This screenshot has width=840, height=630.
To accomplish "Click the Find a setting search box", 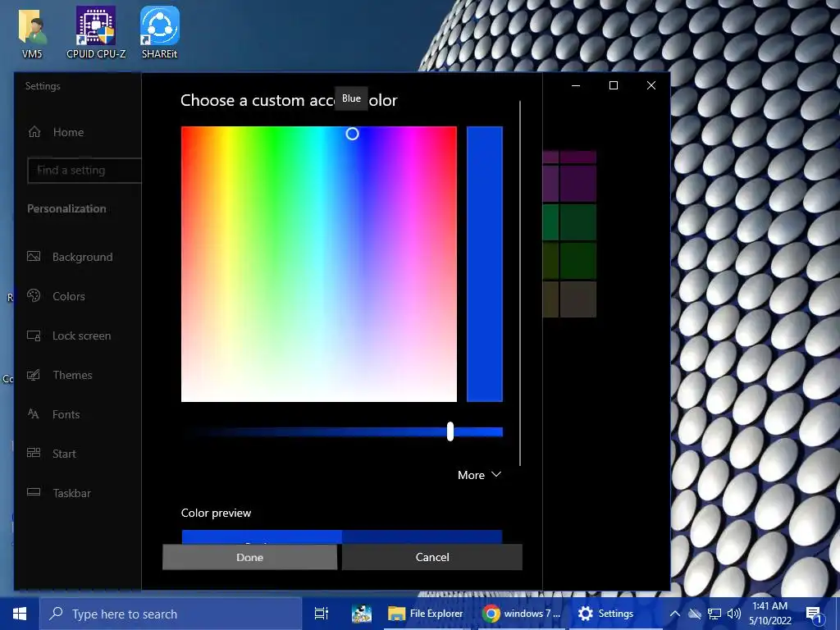I will click(84, 171).
